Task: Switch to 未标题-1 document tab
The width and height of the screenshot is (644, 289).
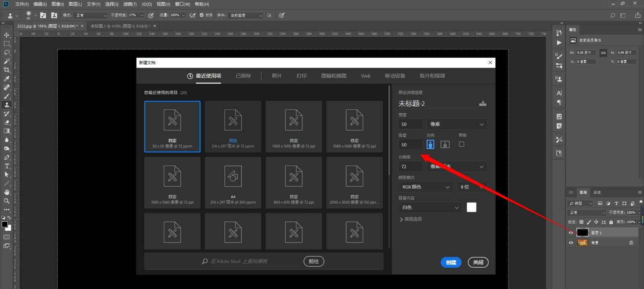Action: coord(120,26)
